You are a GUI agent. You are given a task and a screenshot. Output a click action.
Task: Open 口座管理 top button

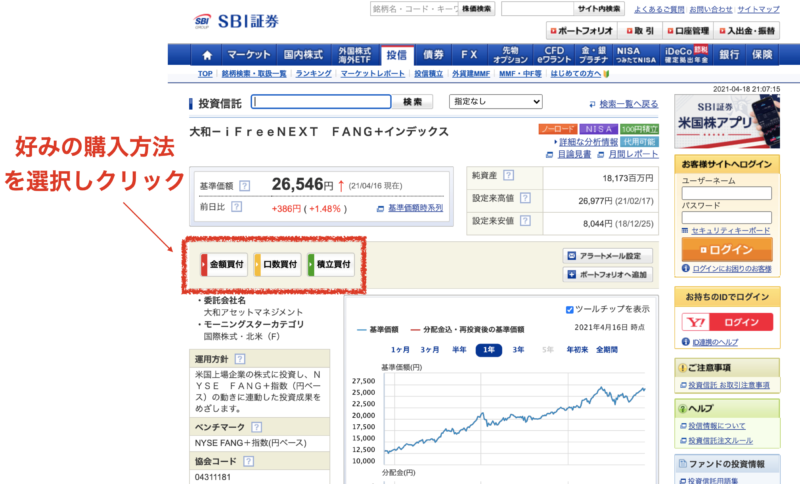[688, 31]
